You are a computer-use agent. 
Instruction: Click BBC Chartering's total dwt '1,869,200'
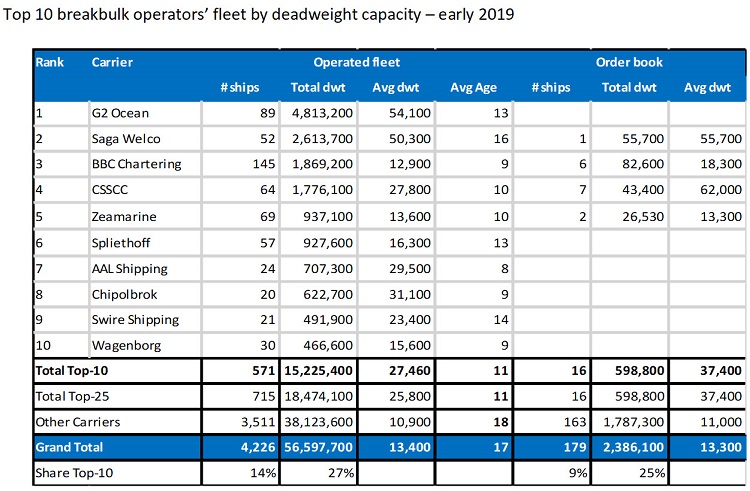tap(322, 164)
